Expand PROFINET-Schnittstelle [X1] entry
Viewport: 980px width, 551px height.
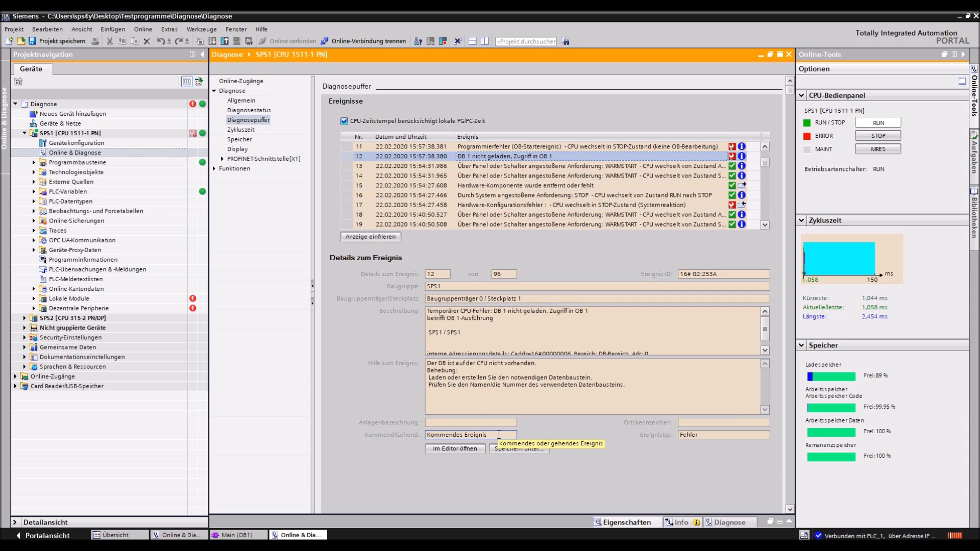(x=222, y=159)
